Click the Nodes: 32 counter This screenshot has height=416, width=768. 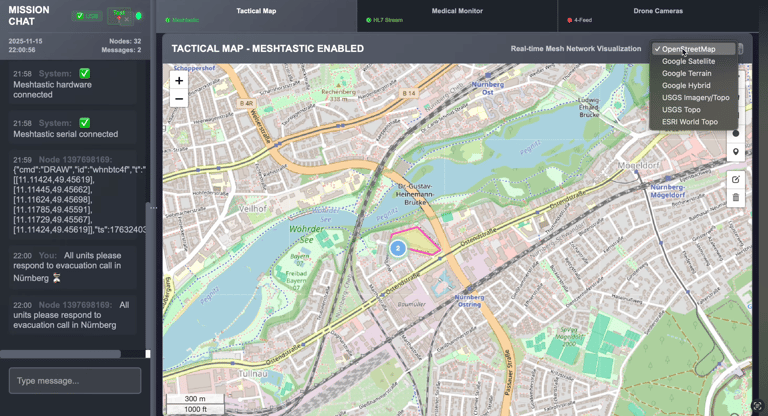pos(125,41)
